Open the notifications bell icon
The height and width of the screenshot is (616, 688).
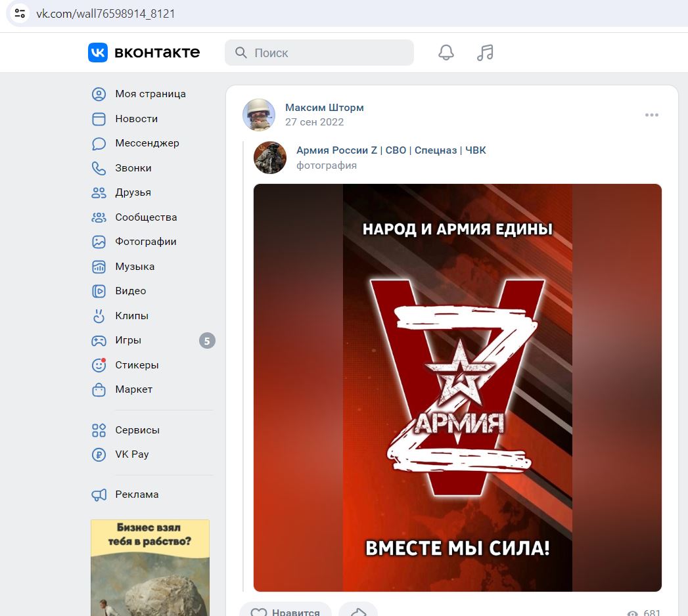click(446, 53)
